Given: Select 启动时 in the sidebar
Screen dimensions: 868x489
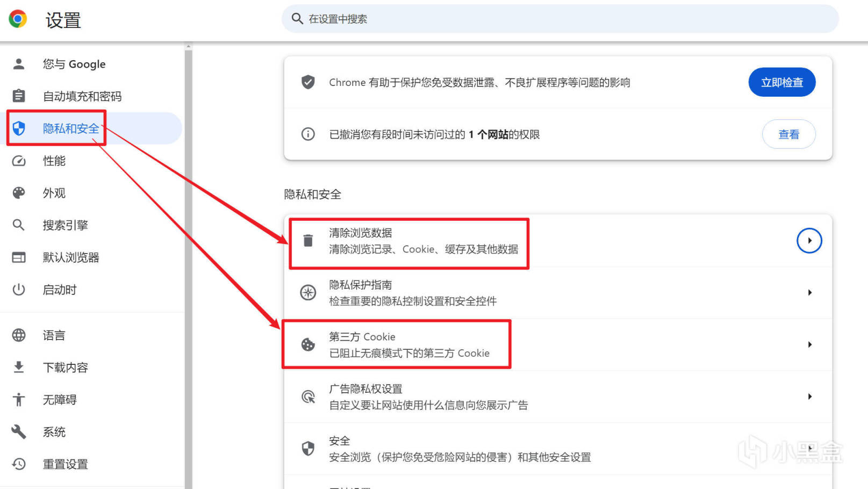Looking at the screenshot, I should [91, 290].
